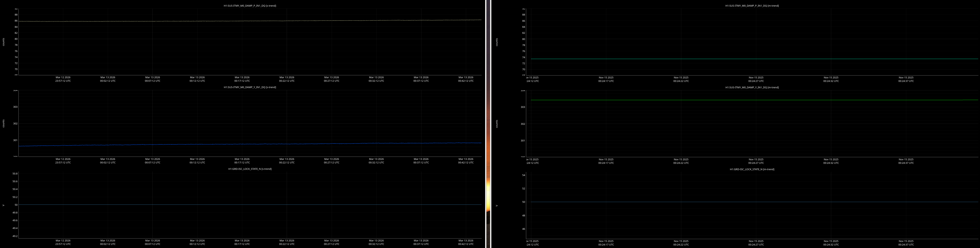
Task: Click the H1:SUS-ITMY_M0_DAMP_P_IN1_DQ [m-trend] plot title
Action: click(x=752, y=6)
